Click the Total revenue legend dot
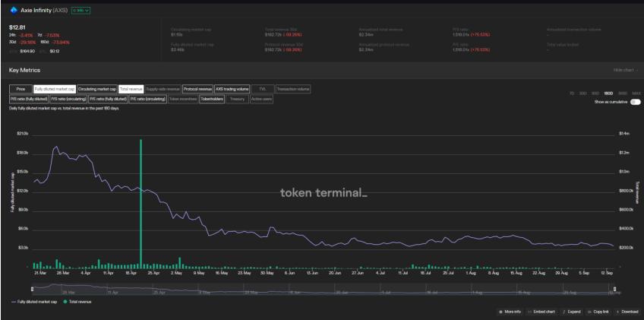 pyautogui.click(x=65, y=302)
